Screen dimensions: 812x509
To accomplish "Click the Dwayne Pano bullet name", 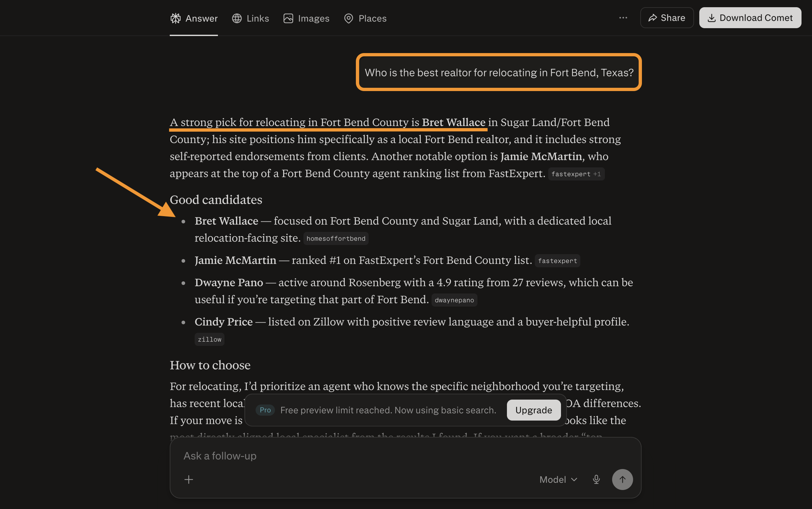I will pos(229,283).
